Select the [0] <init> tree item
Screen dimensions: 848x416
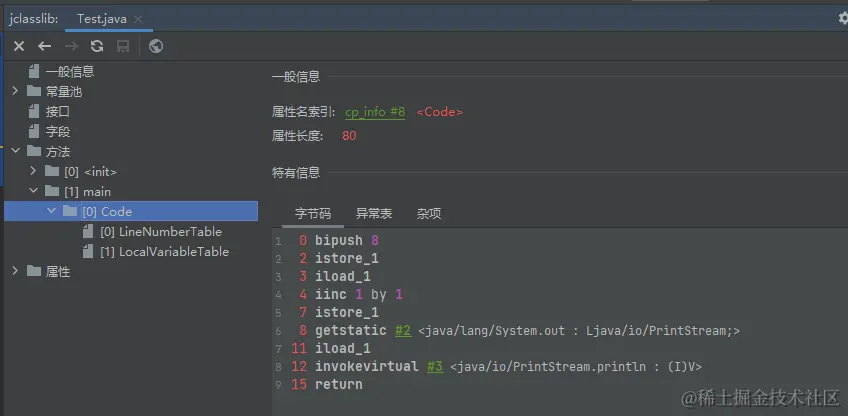pyautogui.click(x=90, y=171)
